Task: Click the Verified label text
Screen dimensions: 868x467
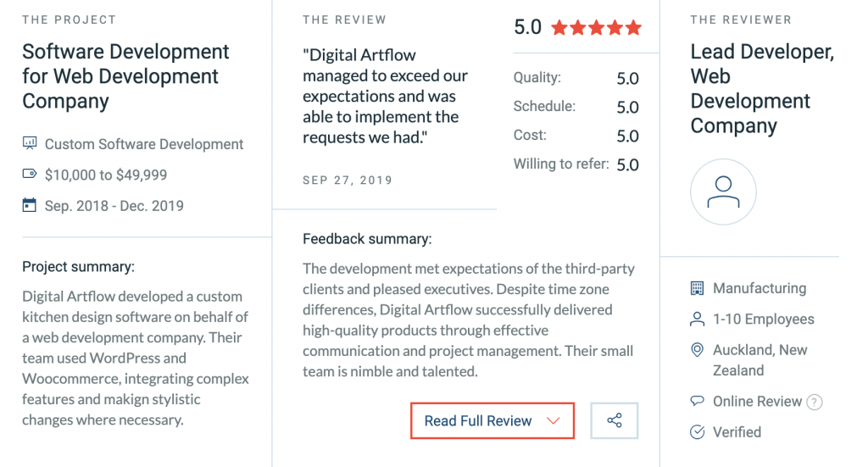Action: (x=737, y=432)
